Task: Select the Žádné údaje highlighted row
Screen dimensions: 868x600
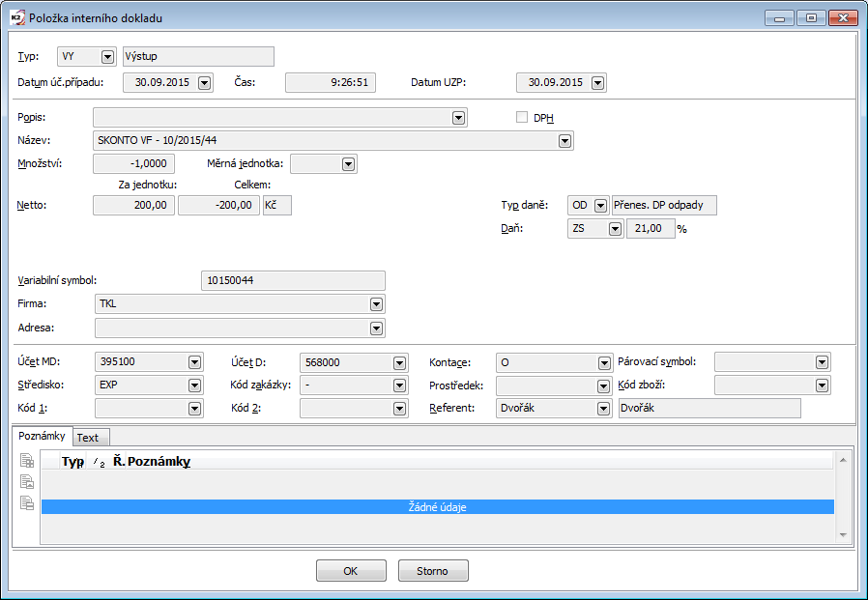Action: (437, 507)
